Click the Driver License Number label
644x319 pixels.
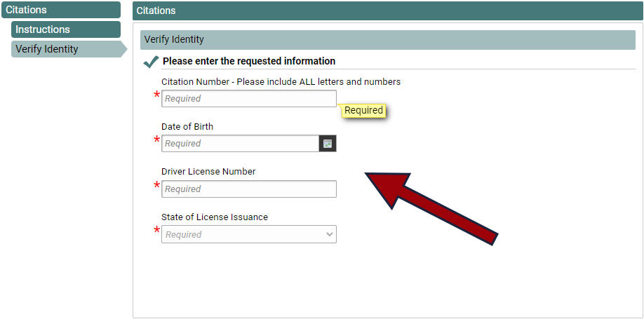tap(208, 172)
